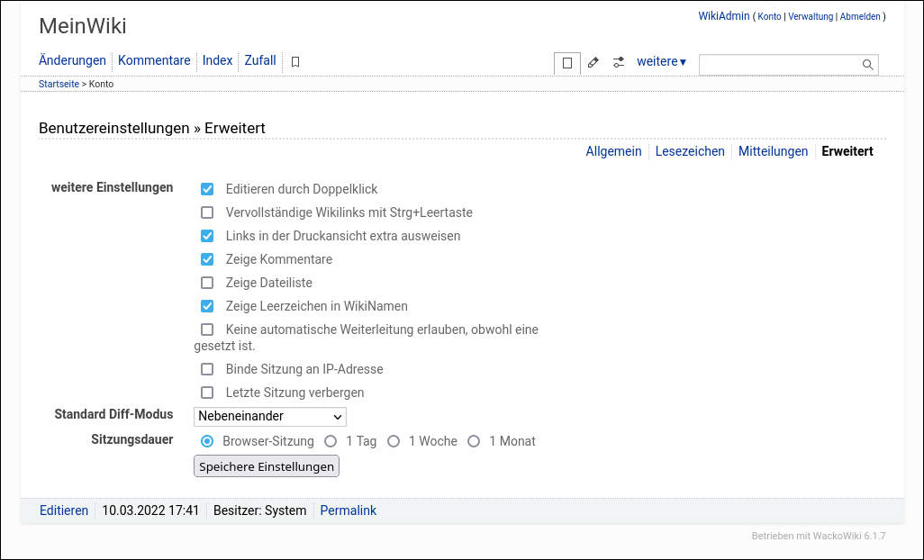Click the settings filter icon beside the pencil
The height and width of the screenshot is (560, 924).
[x=618, y=62]
